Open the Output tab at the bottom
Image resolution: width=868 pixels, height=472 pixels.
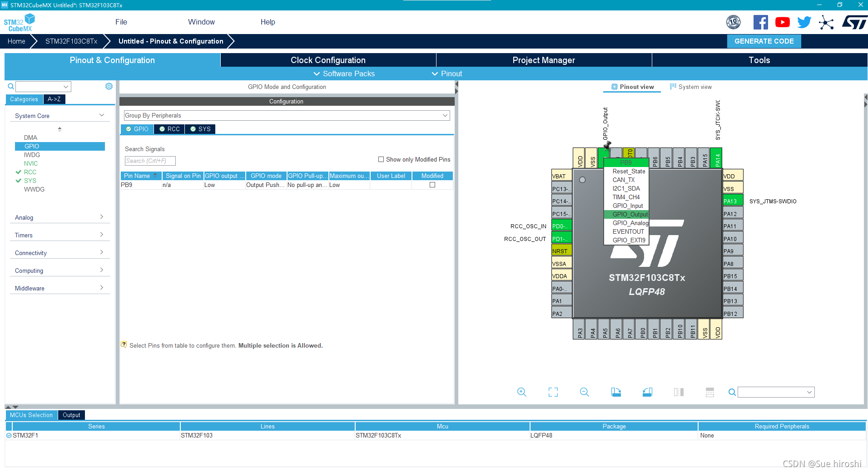[71, 415]
